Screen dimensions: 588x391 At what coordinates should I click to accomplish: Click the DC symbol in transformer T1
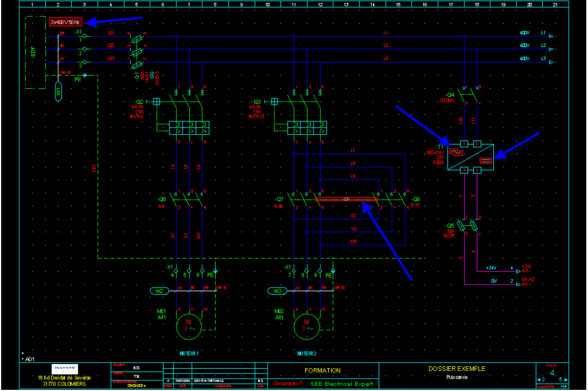click(485, 161)
